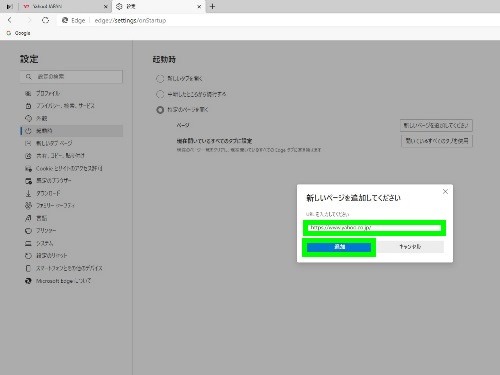
Task: Open the Downloads (ダウンロード) settings
Action: coord(43,193)
